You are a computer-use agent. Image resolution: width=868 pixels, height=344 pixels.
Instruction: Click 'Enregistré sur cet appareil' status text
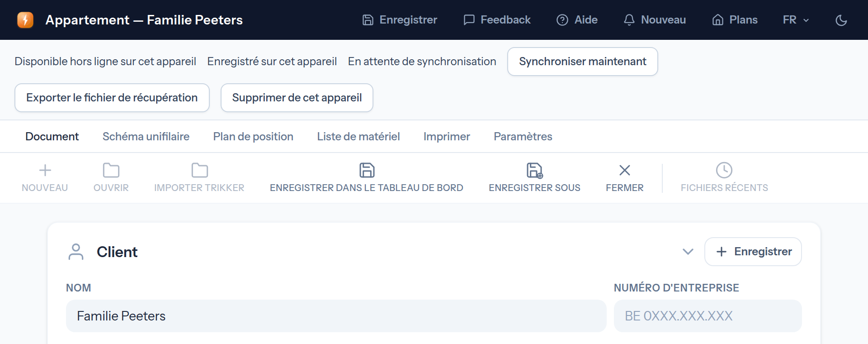coord(272,62)
